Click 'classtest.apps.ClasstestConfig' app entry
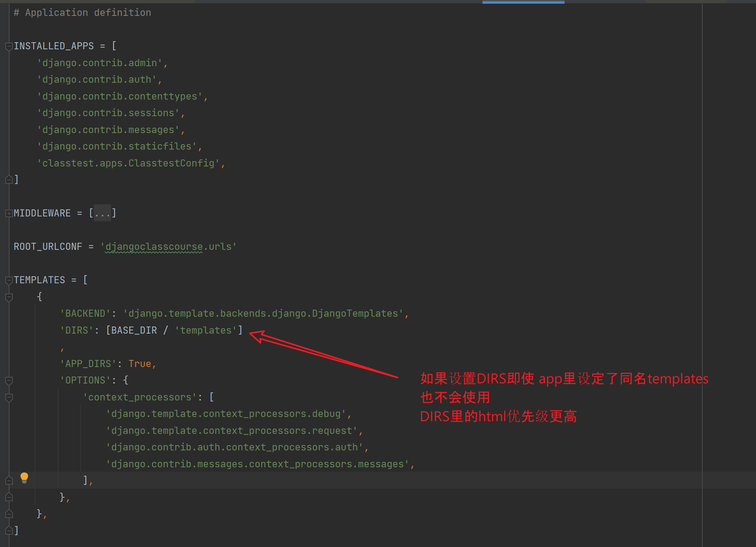This screenshot has height=547, width=756. 128,163
